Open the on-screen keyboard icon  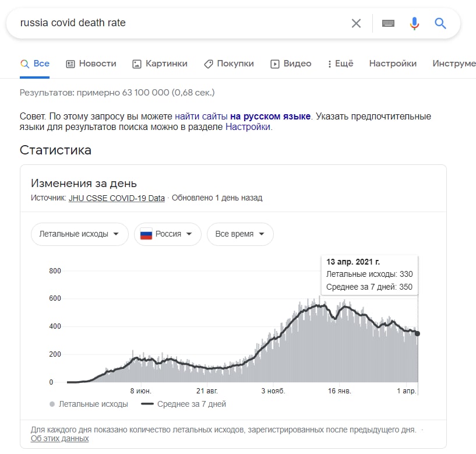(x=388, y=23)
